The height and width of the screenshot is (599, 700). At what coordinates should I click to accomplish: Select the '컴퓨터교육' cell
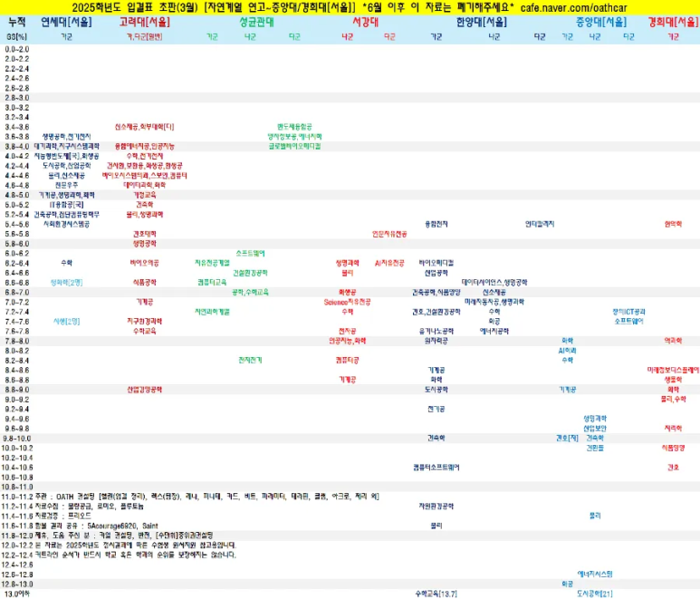tap(212, 283)
